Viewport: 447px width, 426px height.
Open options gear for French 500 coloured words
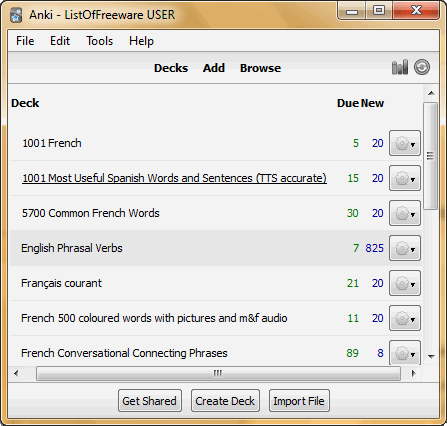(x=405, y=319)
